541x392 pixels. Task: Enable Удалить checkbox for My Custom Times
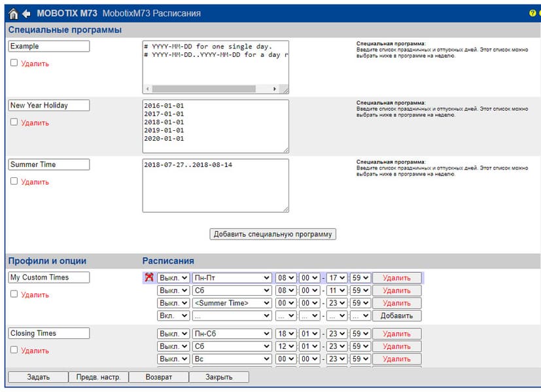(14, 294)
